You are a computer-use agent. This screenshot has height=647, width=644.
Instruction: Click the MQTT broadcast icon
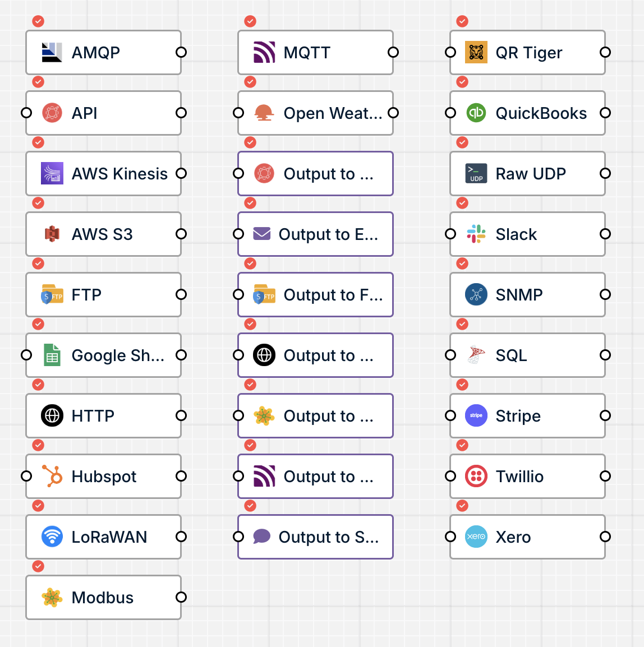pos(264,52)
